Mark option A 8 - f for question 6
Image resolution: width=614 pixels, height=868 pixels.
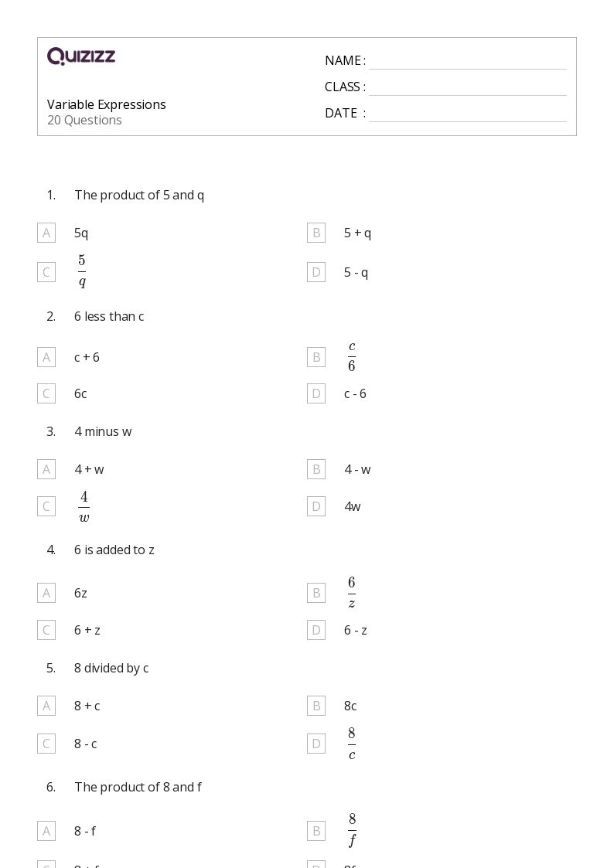[x=46, y=831]
